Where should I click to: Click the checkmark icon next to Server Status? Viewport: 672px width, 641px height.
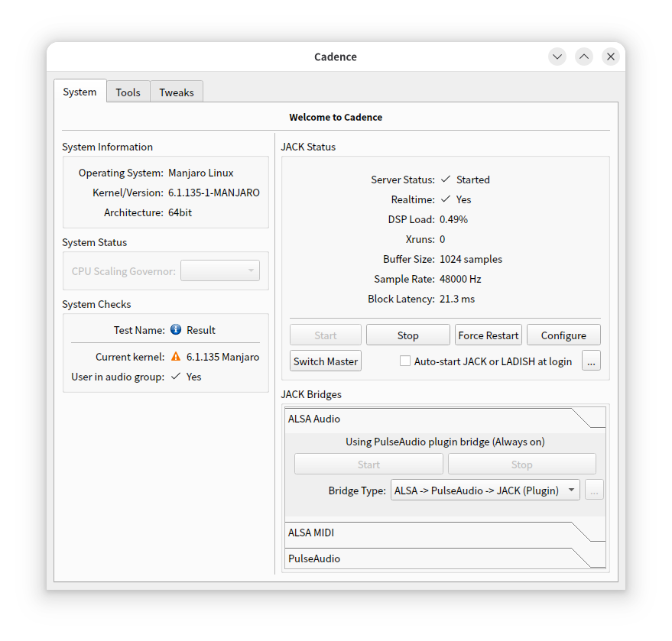pyautogui.click(x=446, y=179)
